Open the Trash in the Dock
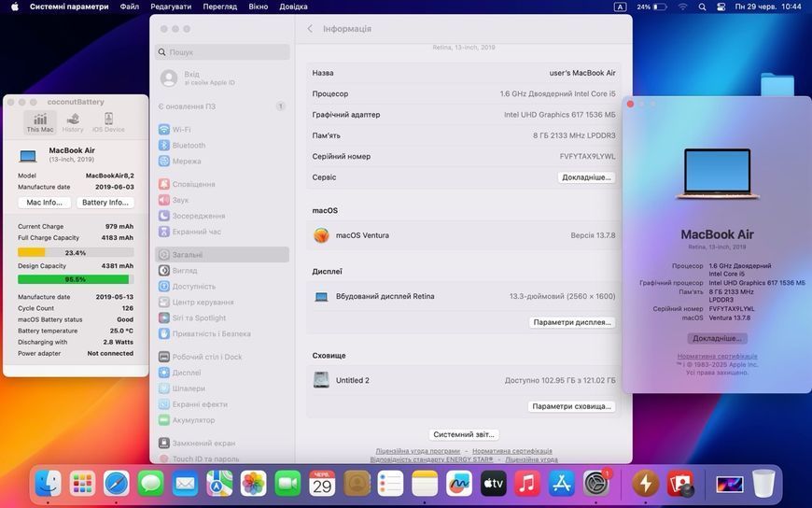The width and height of the screenshot is (812, 508). 763,483
